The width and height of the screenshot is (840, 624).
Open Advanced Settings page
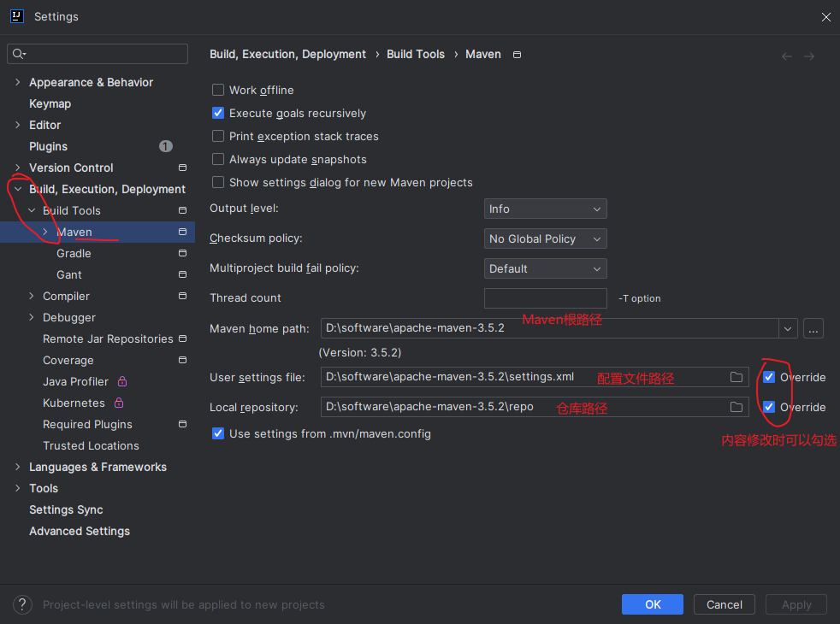[x=80, y=531]
